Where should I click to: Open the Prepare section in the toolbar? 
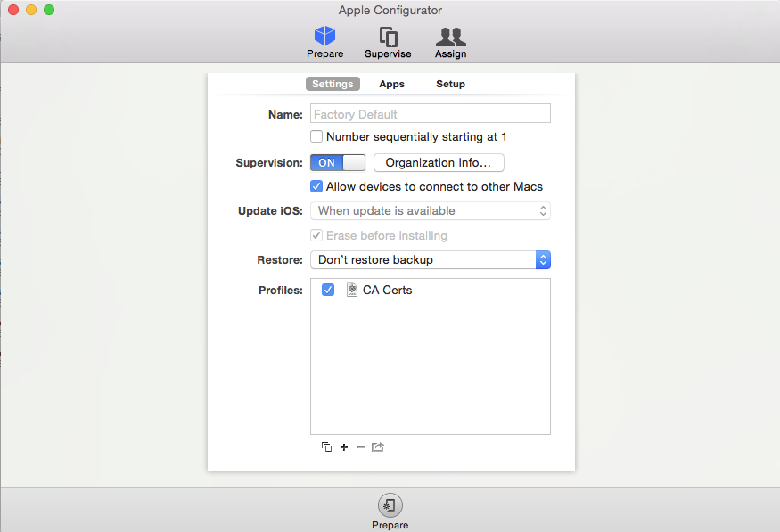click(x=324, y=42)
